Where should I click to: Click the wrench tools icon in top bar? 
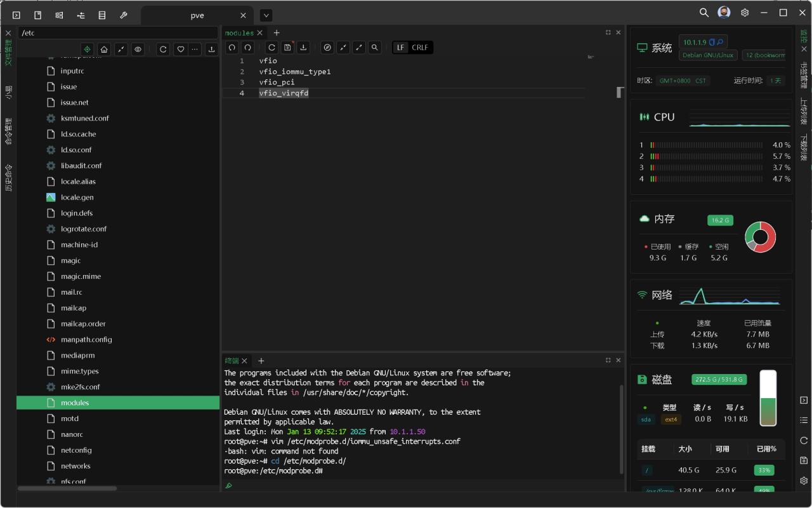[124, 15]
